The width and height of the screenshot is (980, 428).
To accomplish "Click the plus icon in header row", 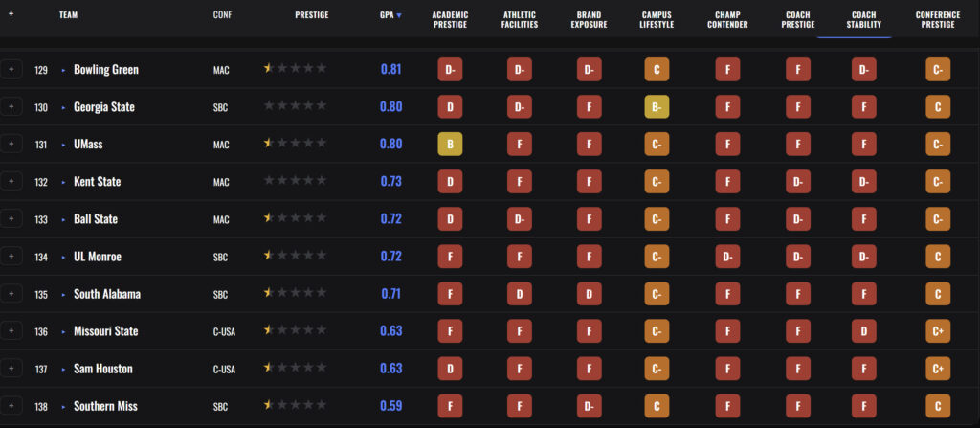I will [11, 13].
